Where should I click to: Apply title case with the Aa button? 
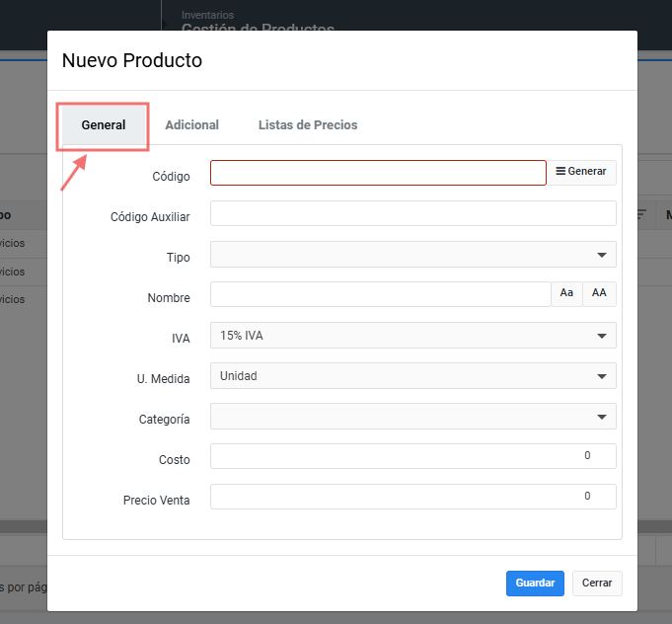[x=566, y=294]
